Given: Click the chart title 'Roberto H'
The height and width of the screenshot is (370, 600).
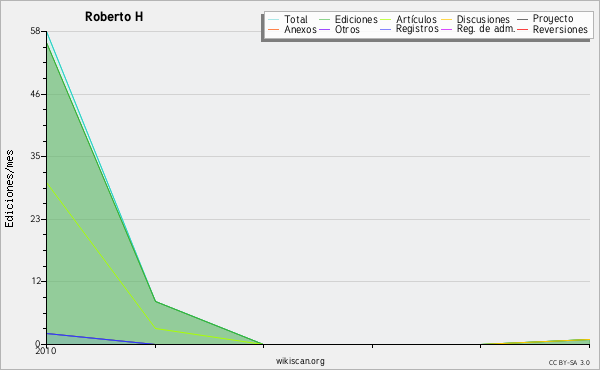Looking at the screenshot, I should click(114, 17).
